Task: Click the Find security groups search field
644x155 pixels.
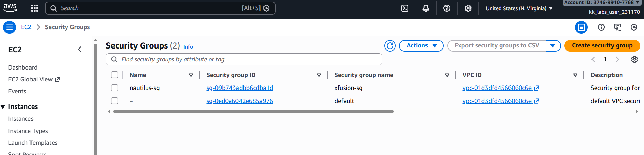Action: (x=244, y=59)
